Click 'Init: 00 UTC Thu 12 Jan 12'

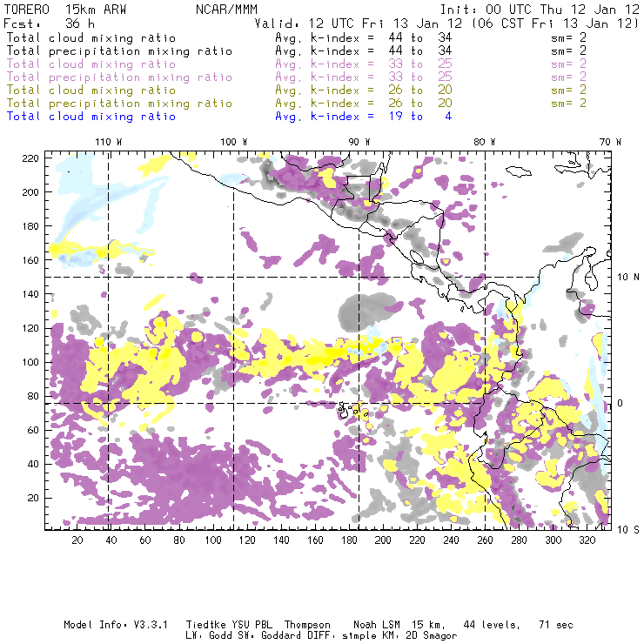click(540, 10)
